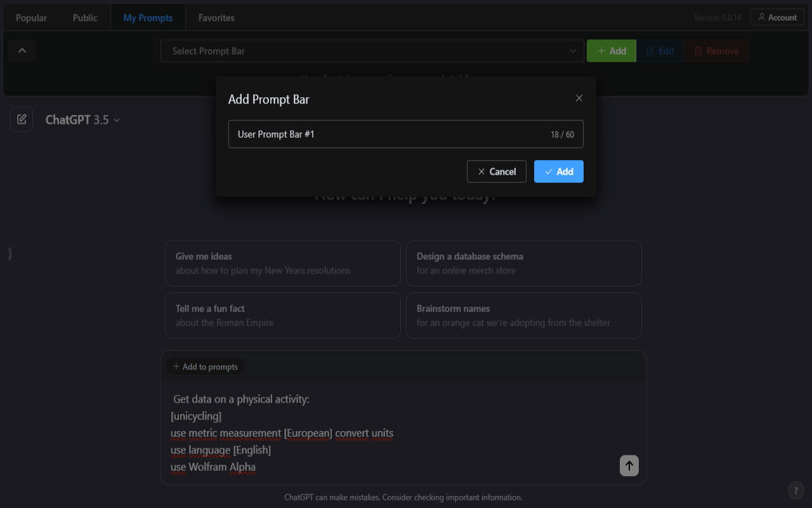Expand the ChatGPT 3.5 model selector
The height and width of the screenshot is (508, 812).
[82, 119]
